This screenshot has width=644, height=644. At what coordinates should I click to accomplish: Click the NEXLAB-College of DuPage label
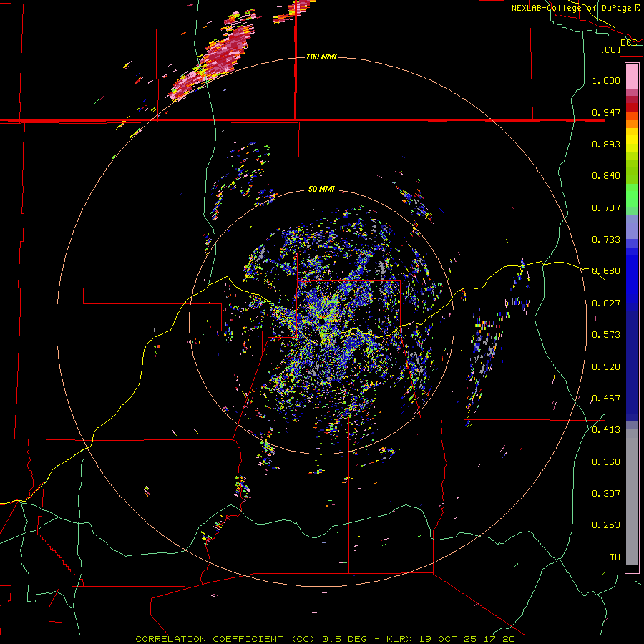tap(575, 8)
